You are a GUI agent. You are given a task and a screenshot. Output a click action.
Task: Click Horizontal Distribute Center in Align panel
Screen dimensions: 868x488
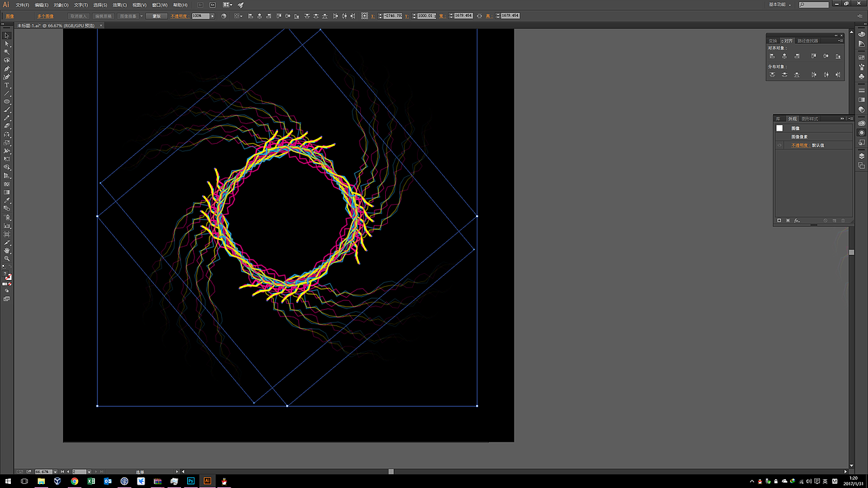826,75
